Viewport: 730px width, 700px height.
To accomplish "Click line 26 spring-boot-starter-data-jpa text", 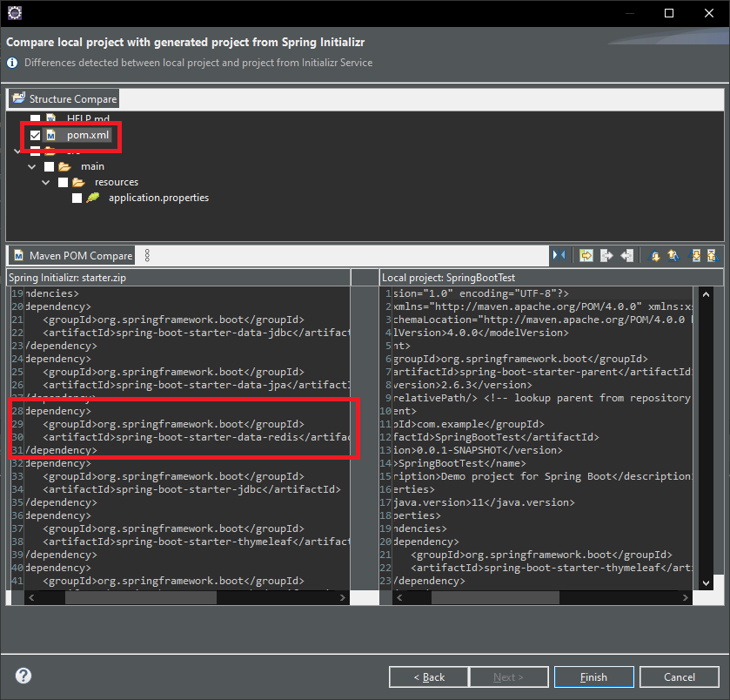I will 196,385.
